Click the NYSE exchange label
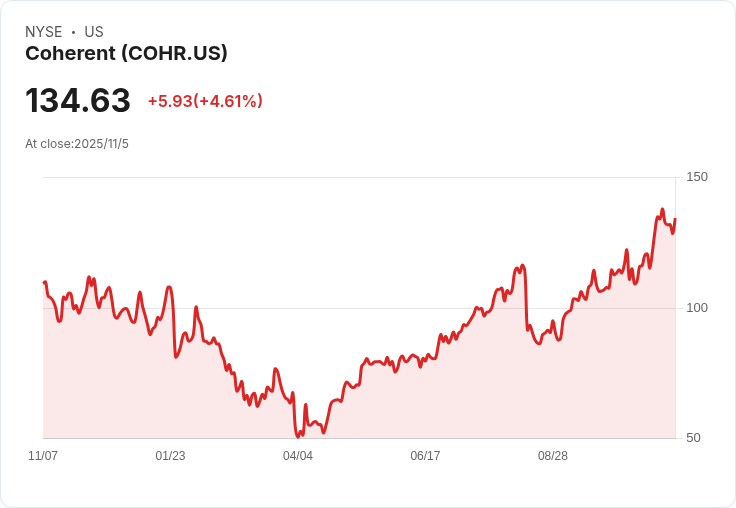 coord(44,32)
